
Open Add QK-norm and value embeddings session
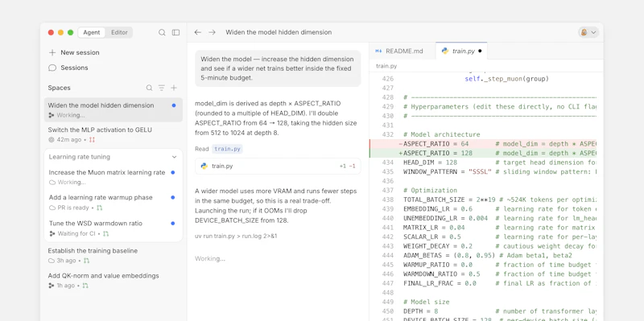(114, 280)
